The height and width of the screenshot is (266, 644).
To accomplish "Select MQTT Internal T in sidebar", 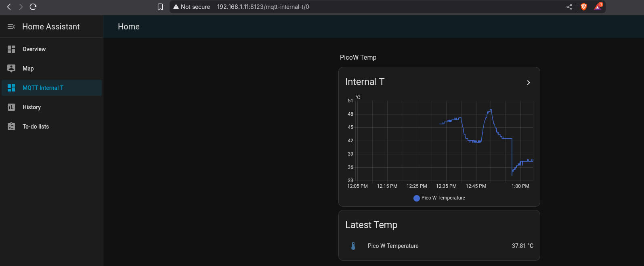I will pyautogui.click(x=52, y=88).
